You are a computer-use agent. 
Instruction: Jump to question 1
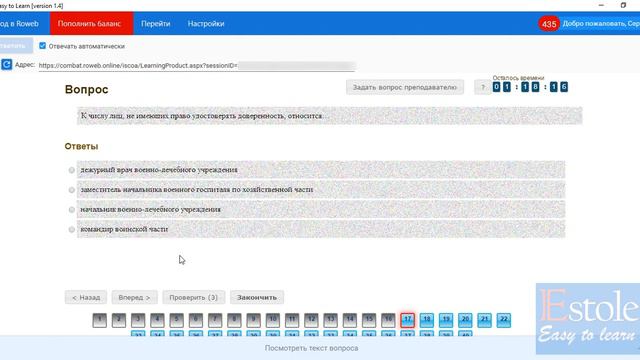click(100, 320)
